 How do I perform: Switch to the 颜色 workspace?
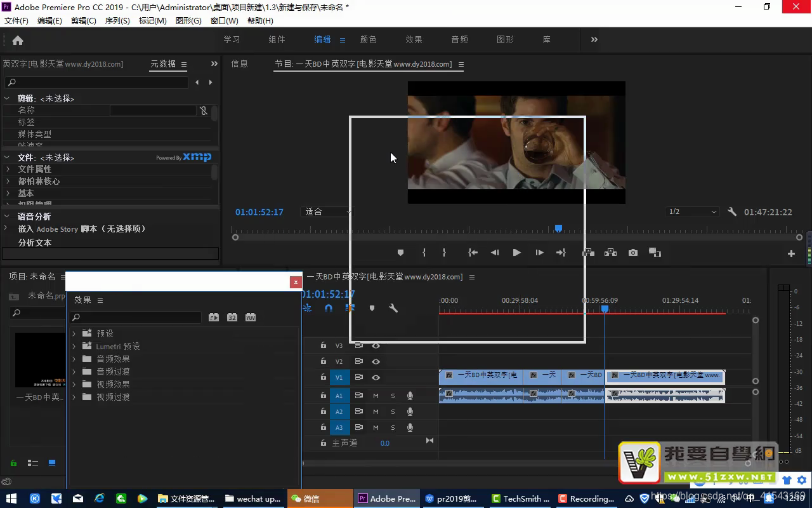click(368, 39)
